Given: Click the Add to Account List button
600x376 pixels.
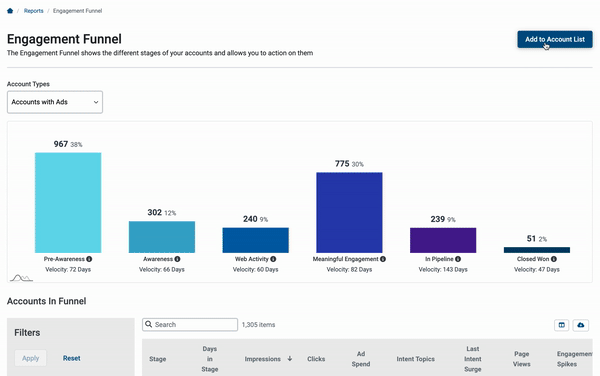Looking at the screenshot, I should click(555, 39).
